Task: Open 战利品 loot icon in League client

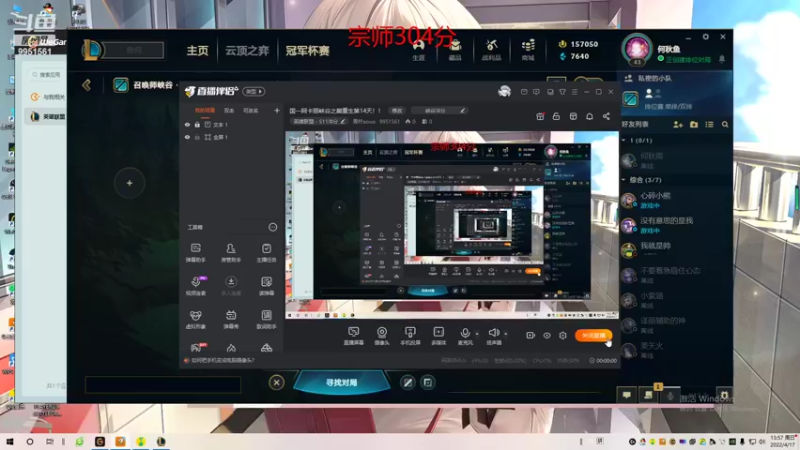Action: (491, 50)
